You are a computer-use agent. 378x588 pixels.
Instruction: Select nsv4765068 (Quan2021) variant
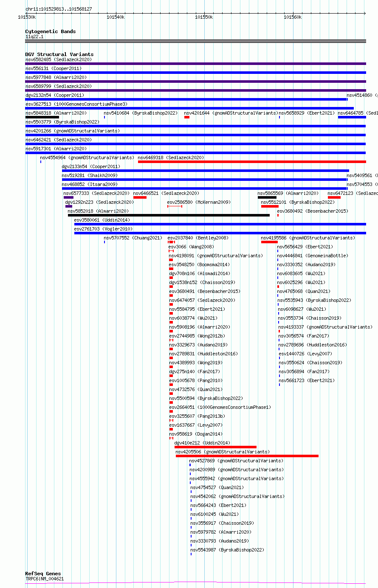304,291
